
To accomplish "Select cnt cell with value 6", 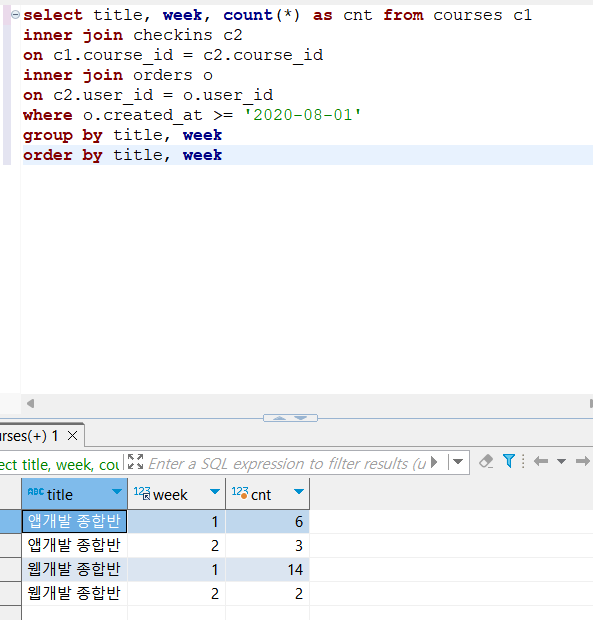I will [268, 522].
